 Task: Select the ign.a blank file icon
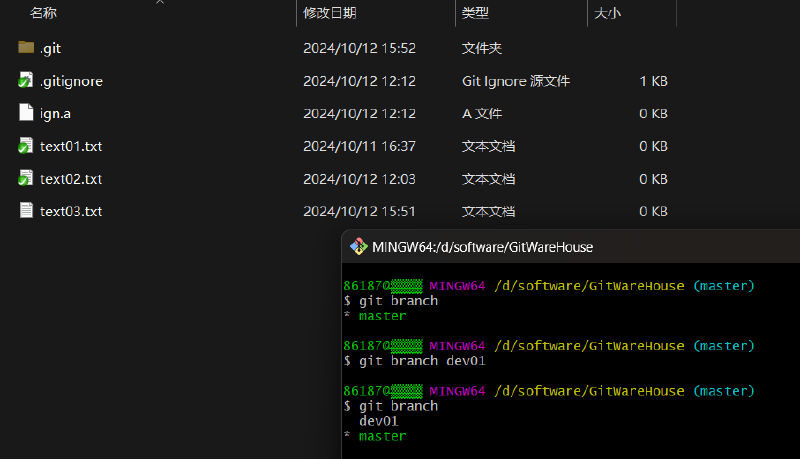pyautogui.click(x=26, y=113)
